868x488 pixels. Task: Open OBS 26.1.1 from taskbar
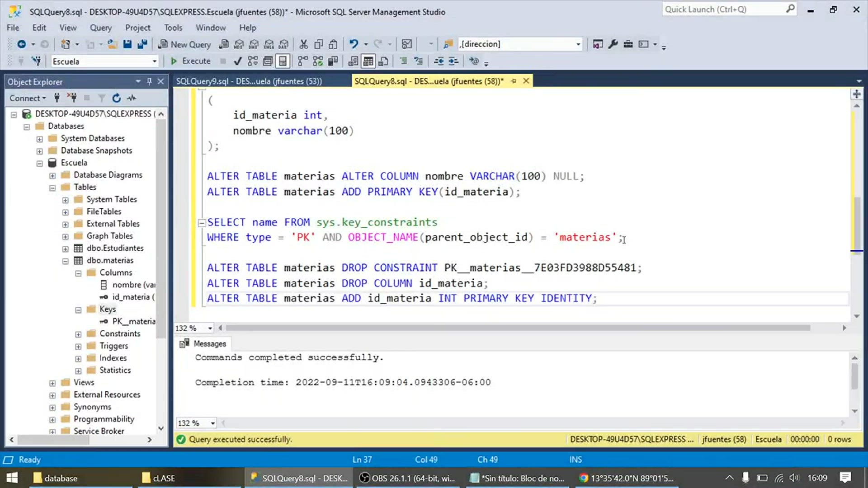click(x=407, y=478)
